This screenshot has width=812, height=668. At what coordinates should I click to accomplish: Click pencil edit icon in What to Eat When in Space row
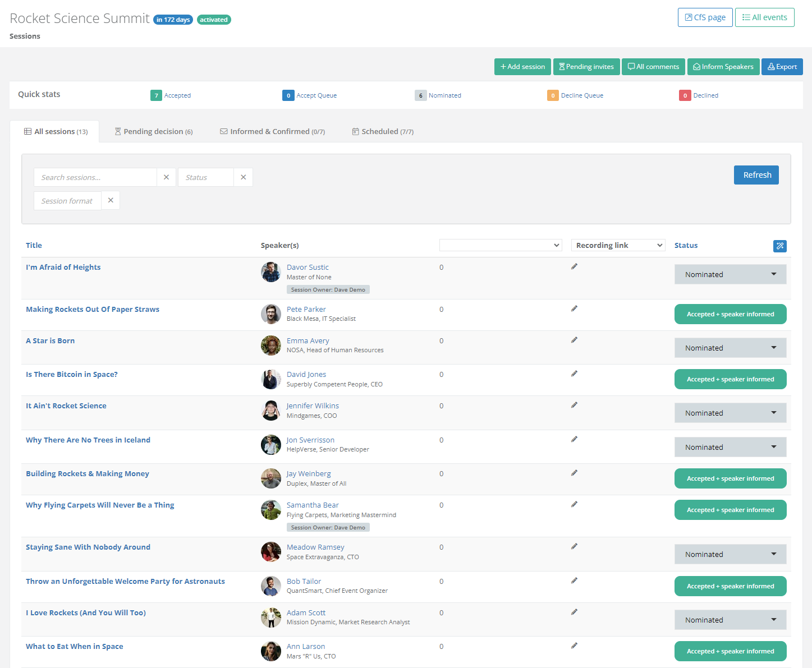click(x=574, y=646)
